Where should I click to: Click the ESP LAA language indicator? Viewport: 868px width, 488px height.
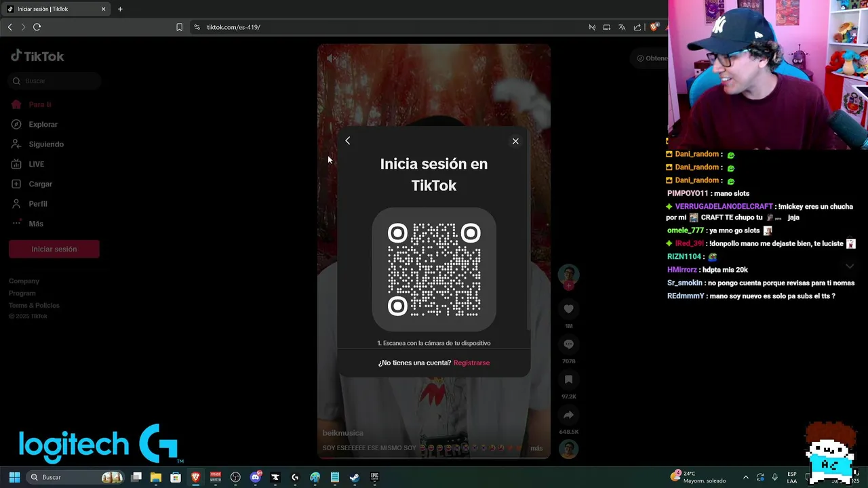coord(792,477)
